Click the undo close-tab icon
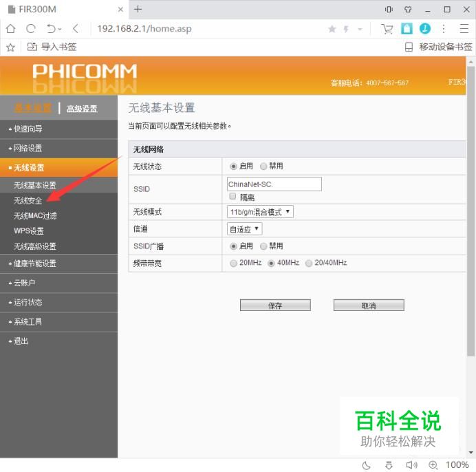Viewport: 476px width, 472px height. point(52,28)
